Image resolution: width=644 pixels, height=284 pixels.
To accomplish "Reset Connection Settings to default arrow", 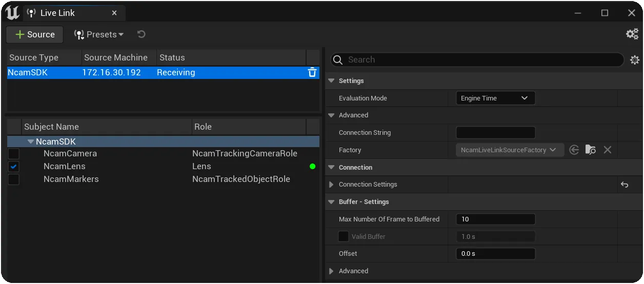I will (x=625, y=185).
